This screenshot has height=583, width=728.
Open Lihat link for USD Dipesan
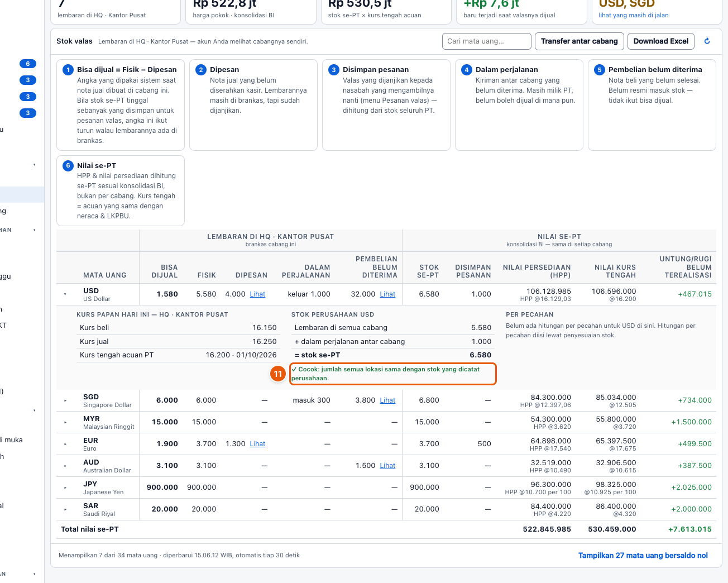pos(257,294)
